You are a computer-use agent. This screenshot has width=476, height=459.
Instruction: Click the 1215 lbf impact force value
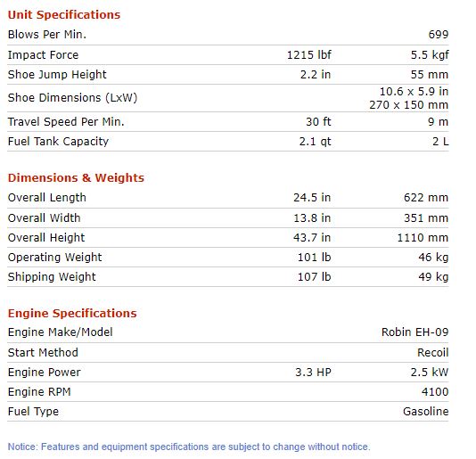tap(308, 55)
